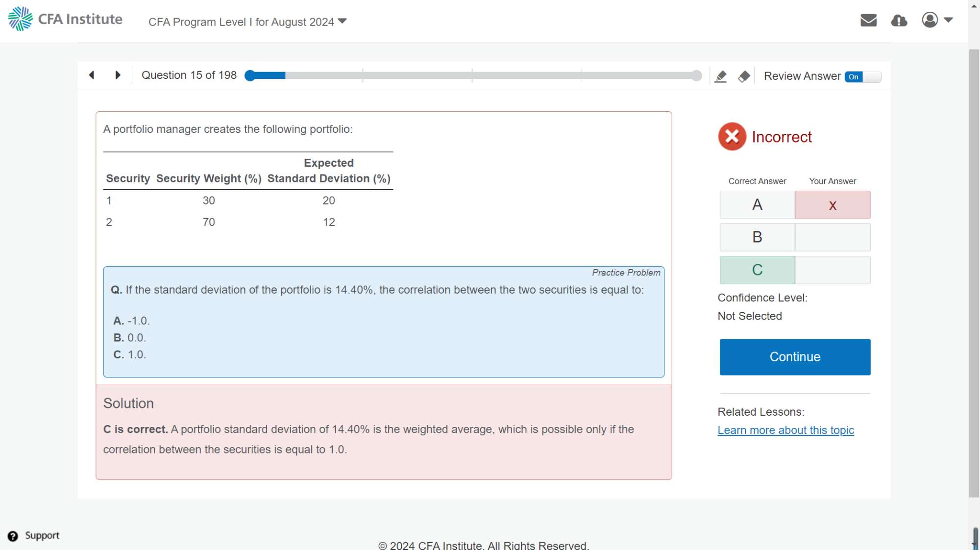
Task: Click the red Incorrect X icon
Action: coord(732,137)
